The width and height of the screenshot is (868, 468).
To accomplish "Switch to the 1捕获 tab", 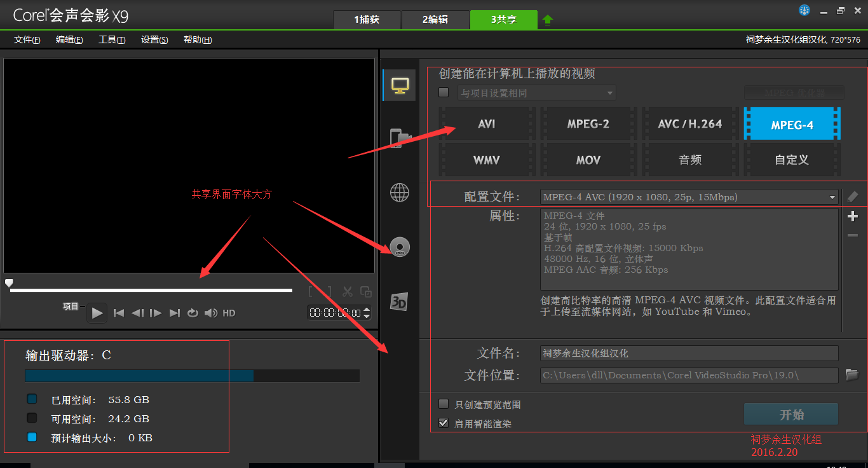I will pyautogui.click(x=367, y=20).
